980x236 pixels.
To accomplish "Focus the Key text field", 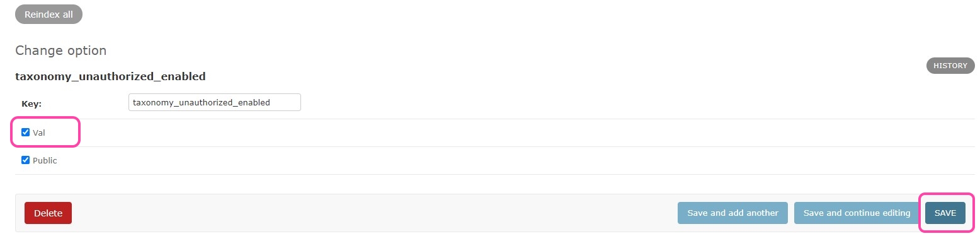I will click(214, 102).
